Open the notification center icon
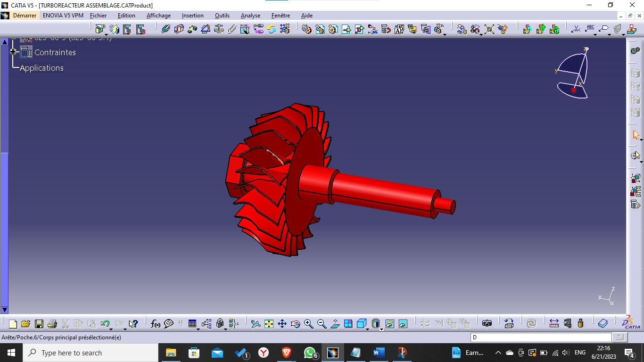644x362 pixels. (x=629, y=353)
